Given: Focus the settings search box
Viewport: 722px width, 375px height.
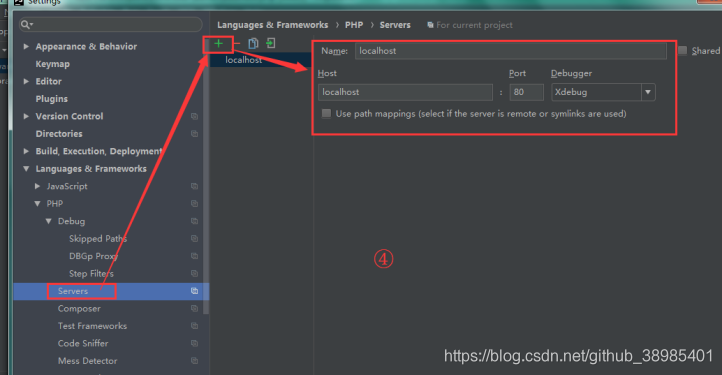Looking at the screenshot, I should click(x=111, y=24).
